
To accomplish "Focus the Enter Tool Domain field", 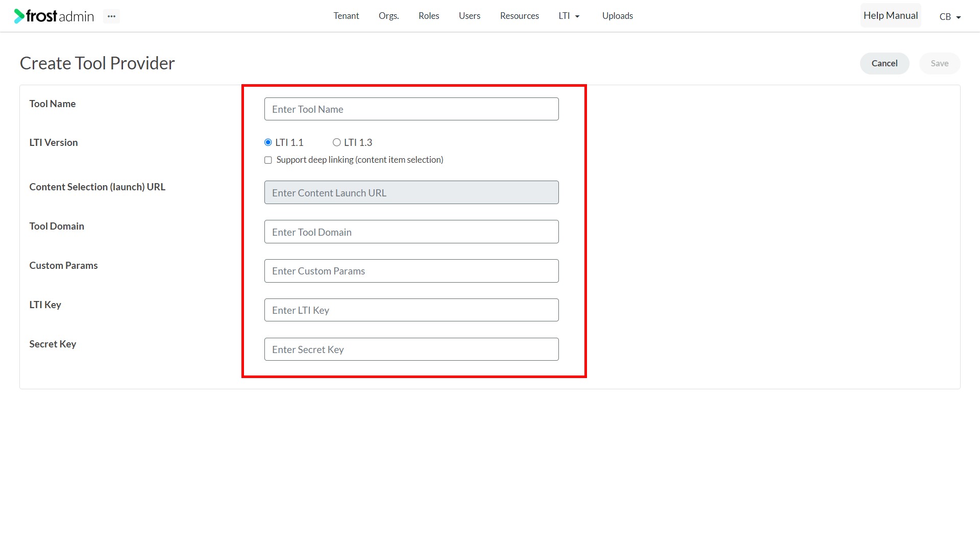I will click(411, 232).
